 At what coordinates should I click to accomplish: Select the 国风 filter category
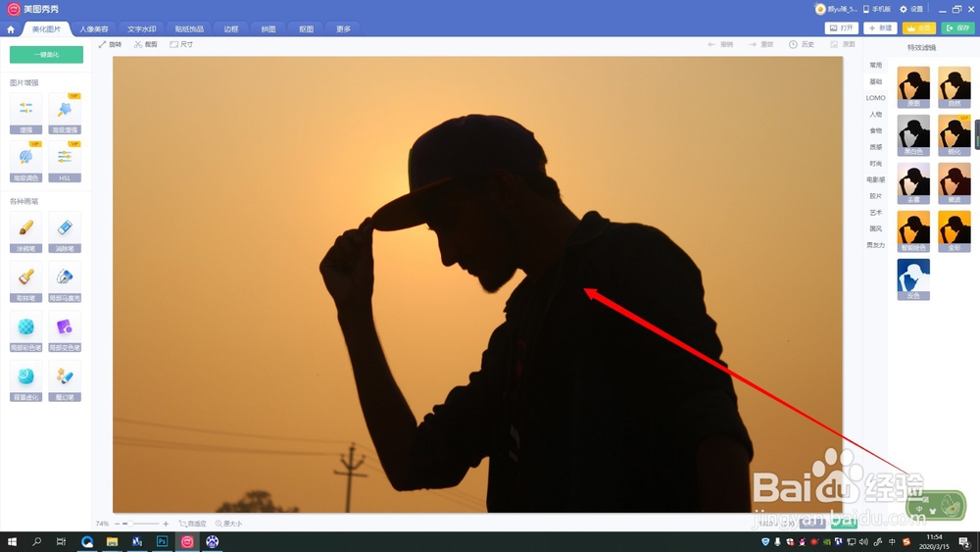[875, 228]
